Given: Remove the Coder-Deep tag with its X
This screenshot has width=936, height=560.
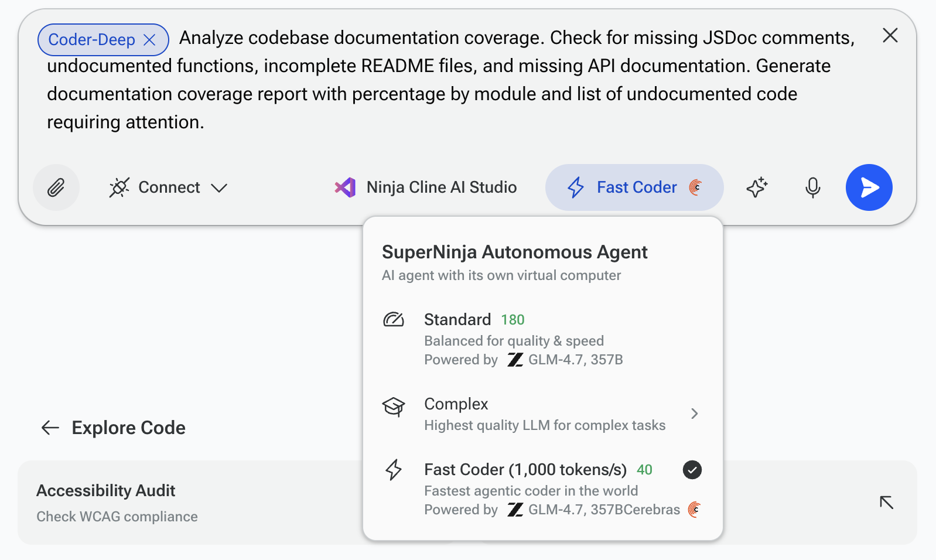Looking at the screenshot, I should tap(149, 40).
